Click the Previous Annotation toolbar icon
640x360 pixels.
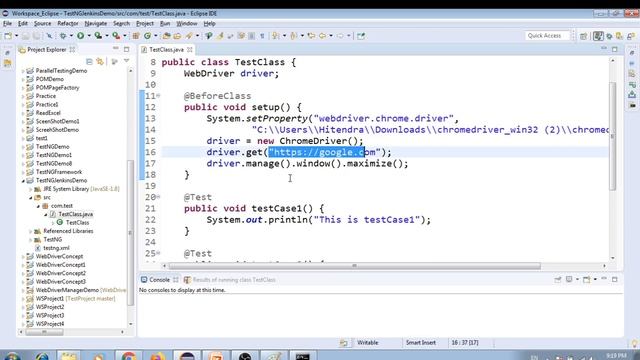293,36
